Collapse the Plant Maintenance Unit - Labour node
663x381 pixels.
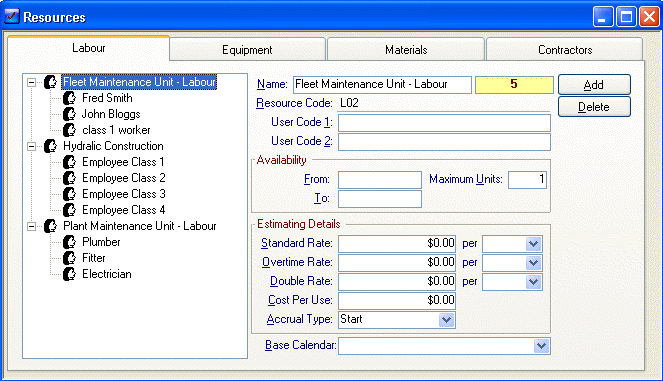[32, 227]
